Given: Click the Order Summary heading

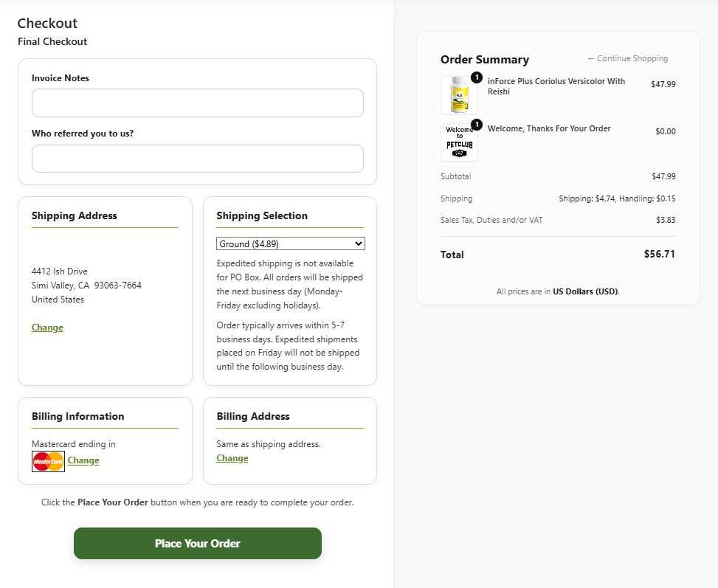Looking at the screenshot, I should pyautogui.click(x=485, y=60).
